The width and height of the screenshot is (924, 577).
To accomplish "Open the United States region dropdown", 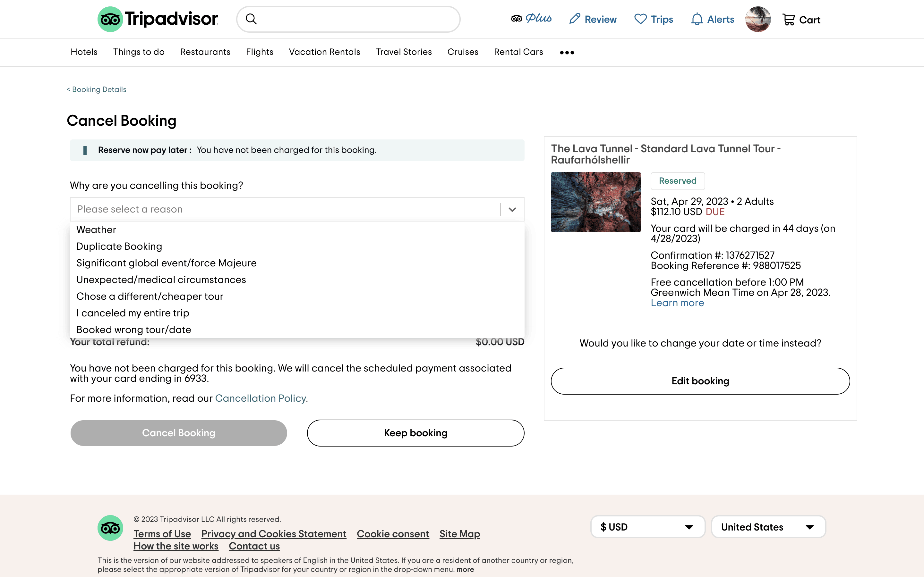I will [768, 527].
